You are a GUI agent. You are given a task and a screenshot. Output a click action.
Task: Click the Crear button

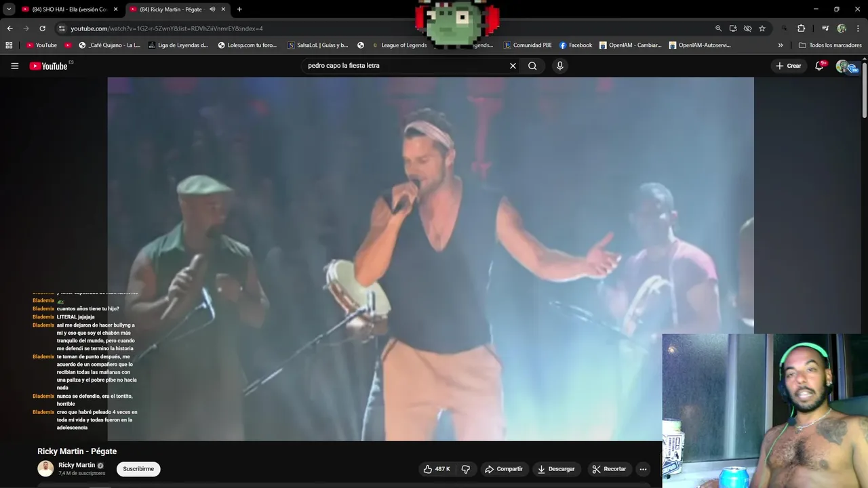[789, 66]
